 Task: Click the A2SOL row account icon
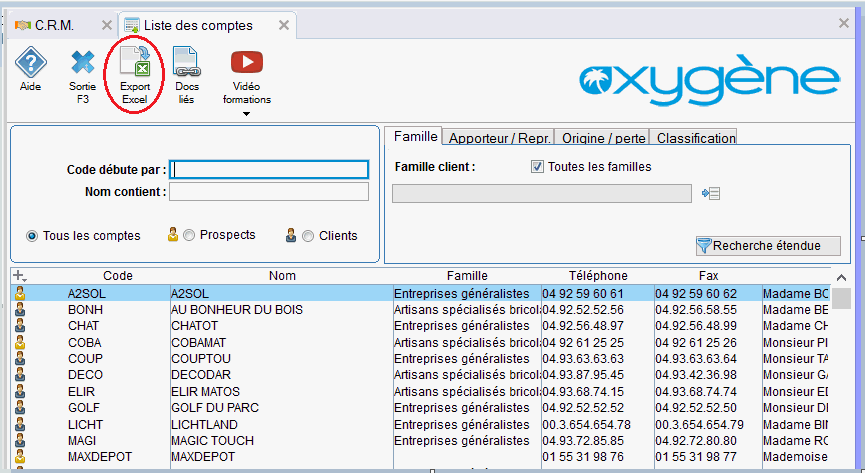click(x=20, y=293)
